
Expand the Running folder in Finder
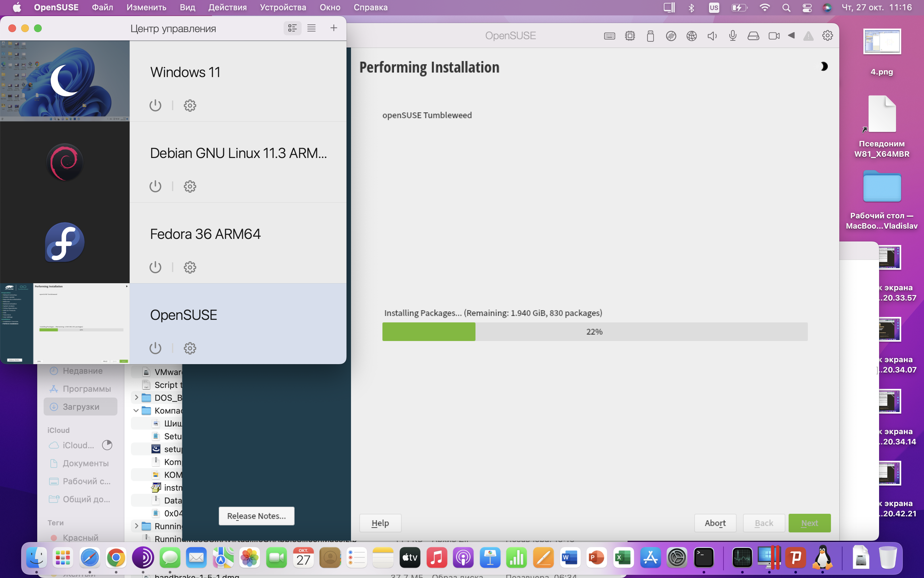click(136, 526)
